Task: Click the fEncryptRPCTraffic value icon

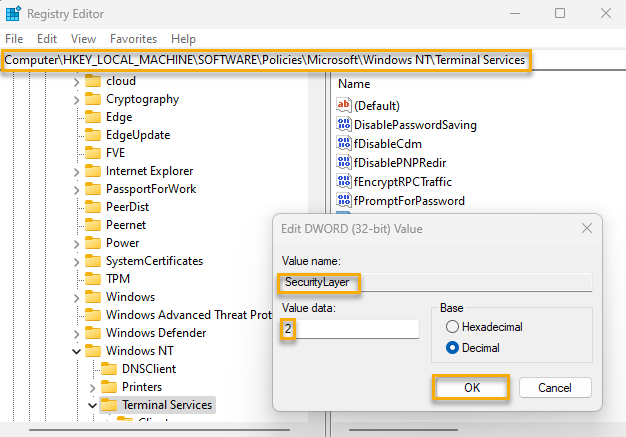Action: click(344, 182)
